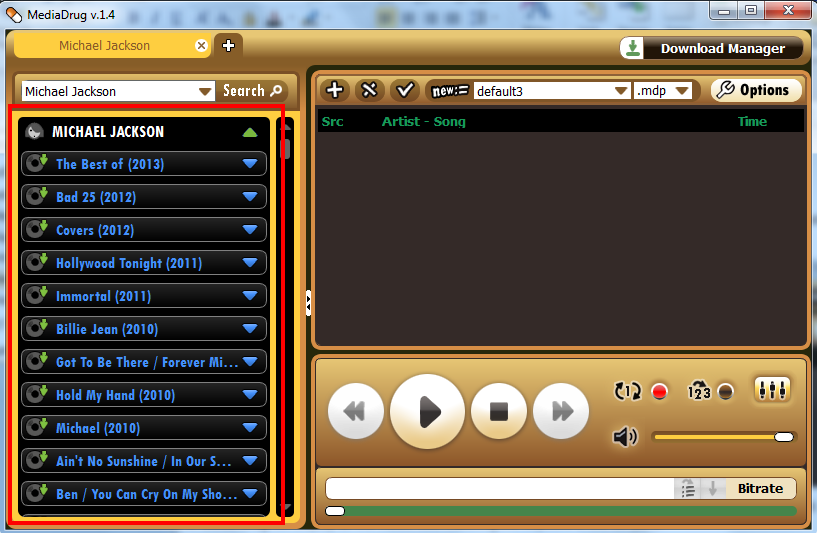Expand Bad 25 (2012) album
This screenshot has height=533, width=817.
click(x=250, y=197)
